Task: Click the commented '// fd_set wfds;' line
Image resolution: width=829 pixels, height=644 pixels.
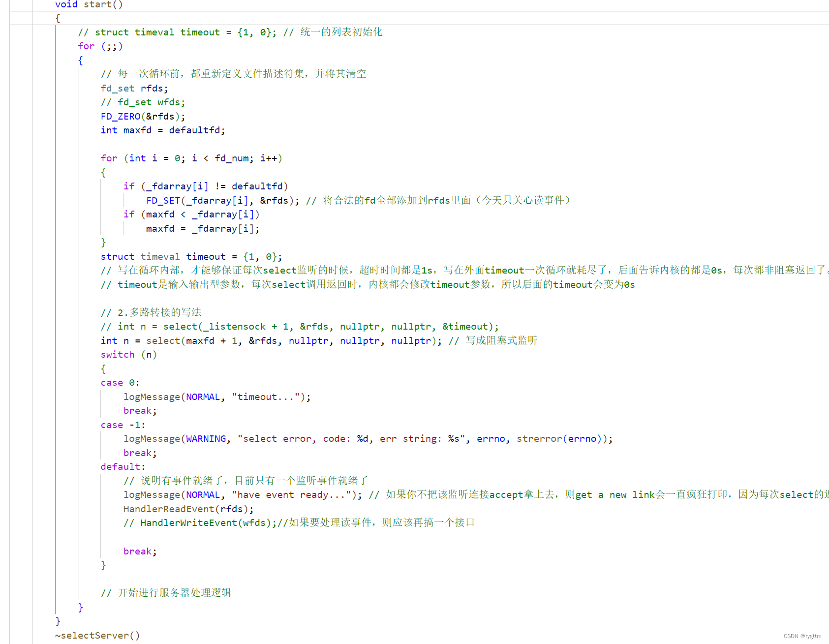Action: (143, 102)
